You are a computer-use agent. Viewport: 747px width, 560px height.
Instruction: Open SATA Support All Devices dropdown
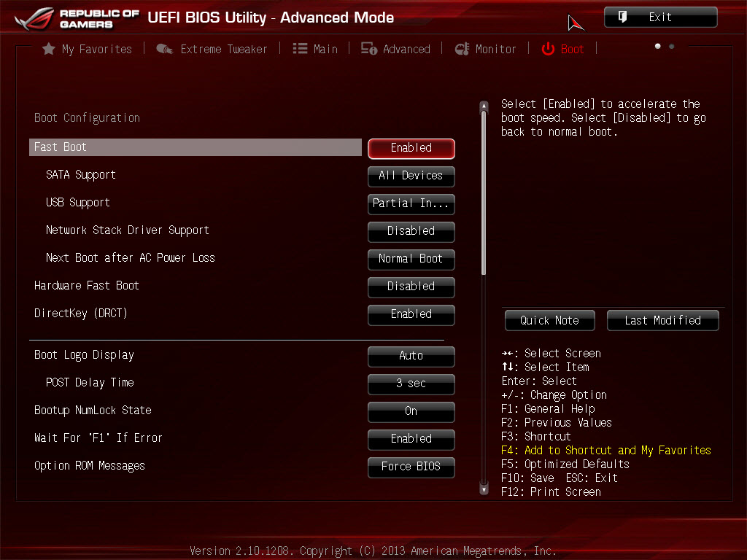[x=411, y=176]
